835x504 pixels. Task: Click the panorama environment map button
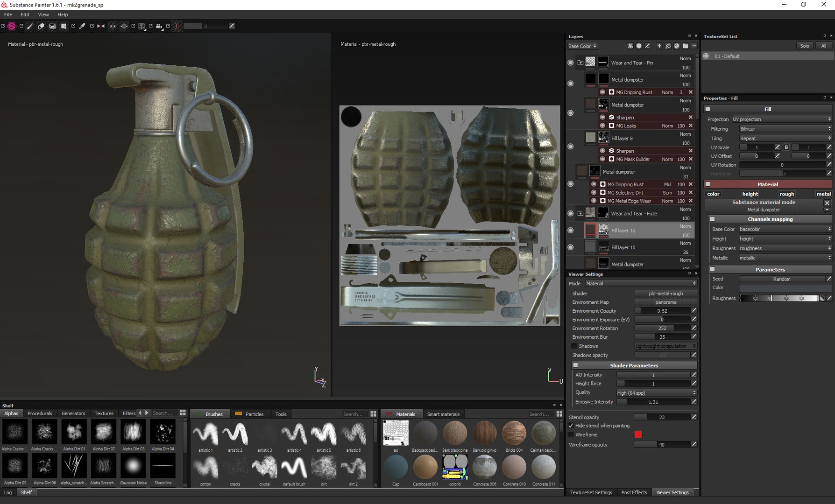point(665,302)
